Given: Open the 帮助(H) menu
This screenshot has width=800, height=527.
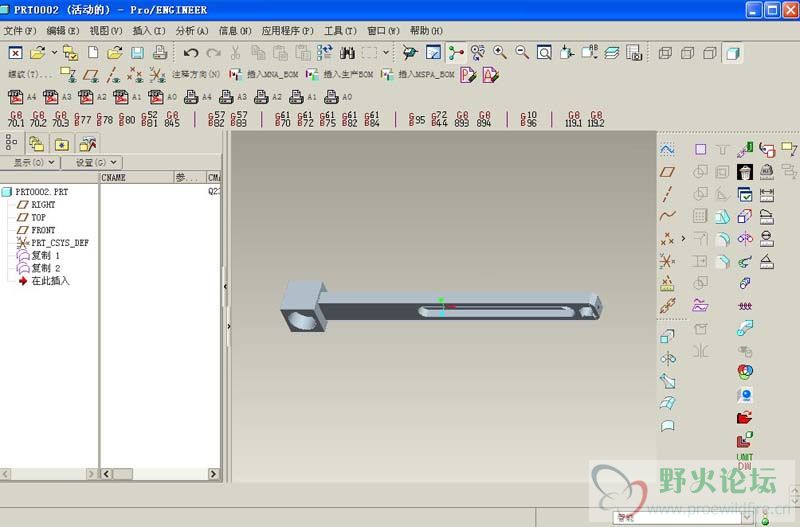Looking at the screenshot, I should [x=427, y=31].
